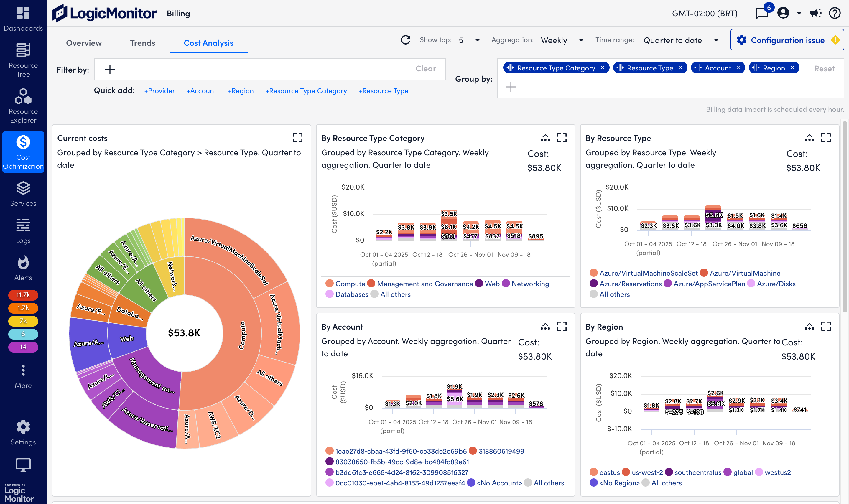
Task: Quick add Resource Type Category filter
Action: click(306, 91)
